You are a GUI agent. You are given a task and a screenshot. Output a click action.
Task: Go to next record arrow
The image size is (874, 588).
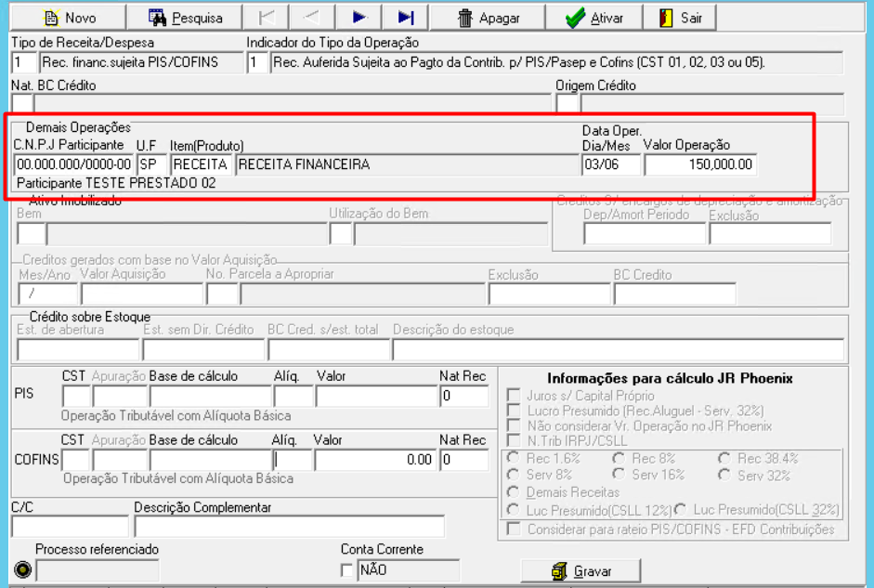point(359,18)
